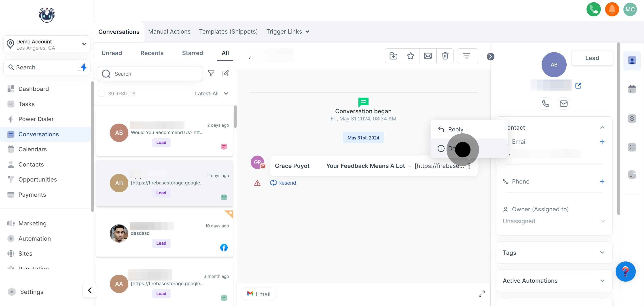This screenshot has width=644, height=306.
Task: Switch to the Starred tab
Action: click(192, 53)
